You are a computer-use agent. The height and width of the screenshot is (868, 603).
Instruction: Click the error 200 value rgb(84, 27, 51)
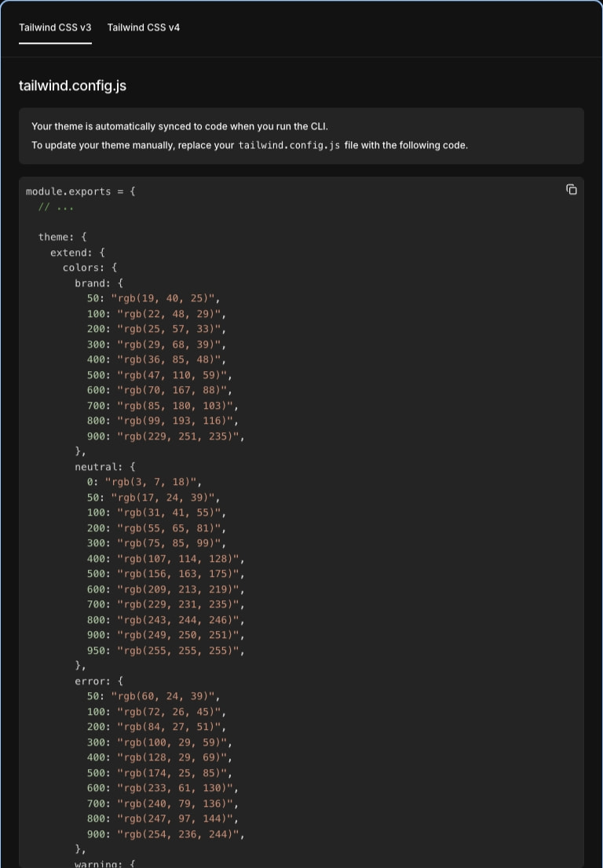pos(168,726)
